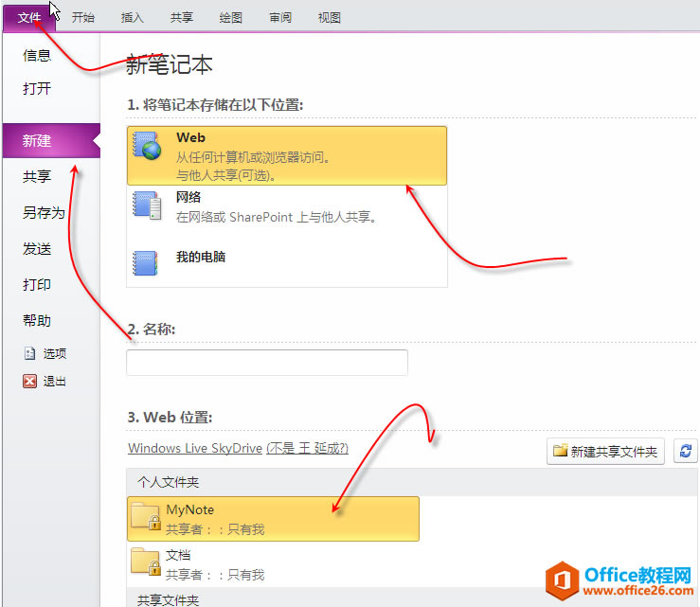Click the red 退出 exit icon
The width and height of the screenshot is (700, 607).
point(29,382)
